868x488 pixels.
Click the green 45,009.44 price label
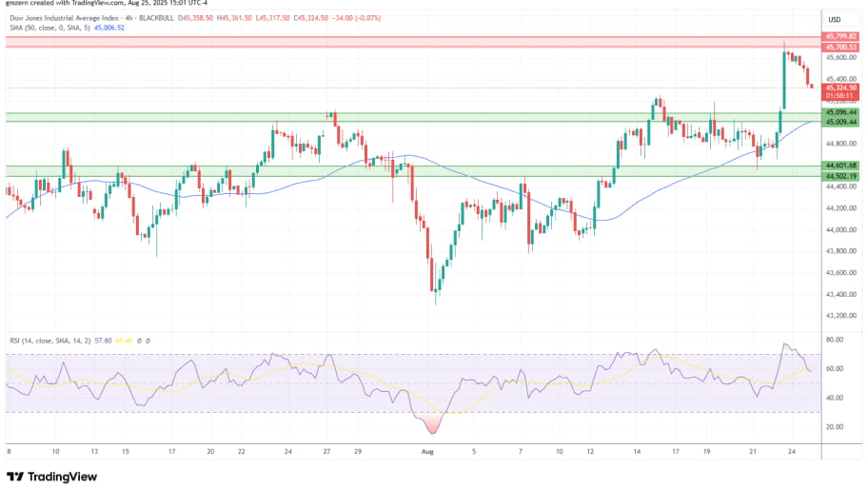click(x=841, y=122)
